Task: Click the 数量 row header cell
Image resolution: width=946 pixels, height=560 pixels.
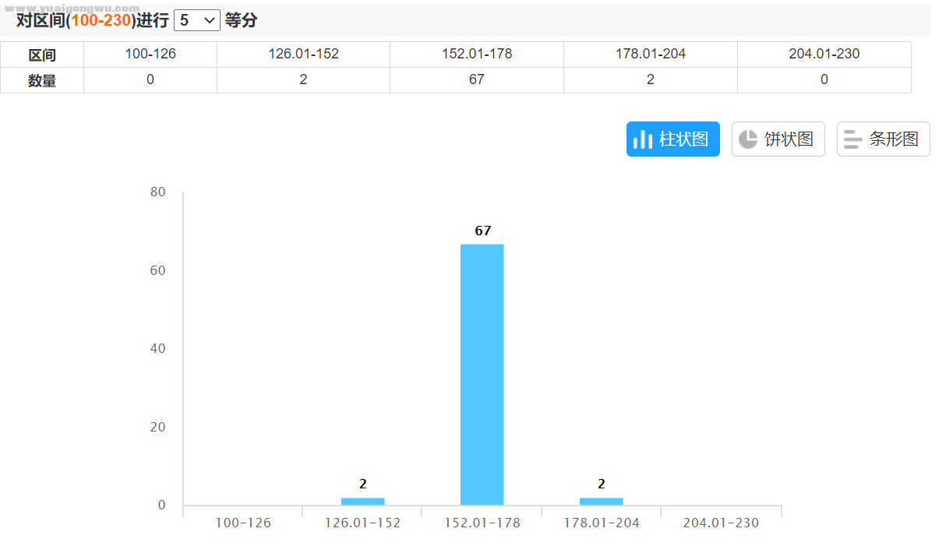Action: (x=42, y=80)
